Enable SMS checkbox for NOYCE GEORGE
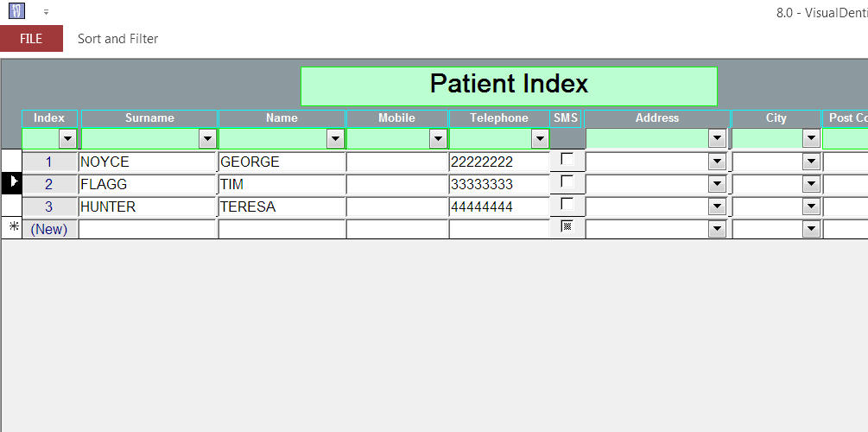 click(567, 159)
